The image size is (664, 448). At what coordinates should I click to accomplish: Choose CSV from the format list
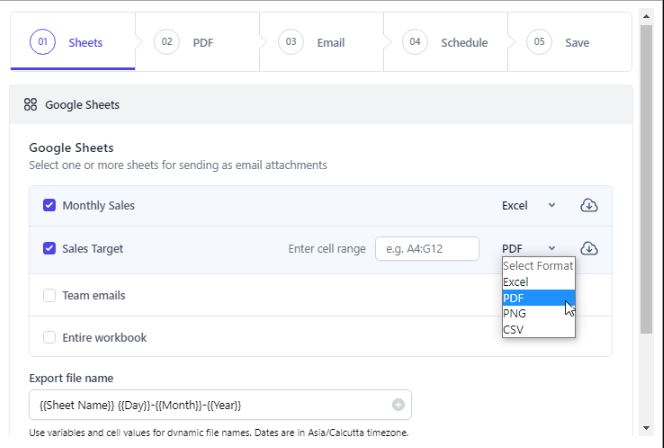(x=538, y=329)
